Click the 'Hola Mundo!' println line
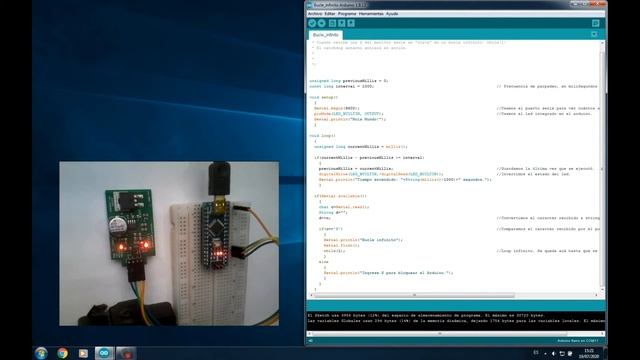 (350, 120)
